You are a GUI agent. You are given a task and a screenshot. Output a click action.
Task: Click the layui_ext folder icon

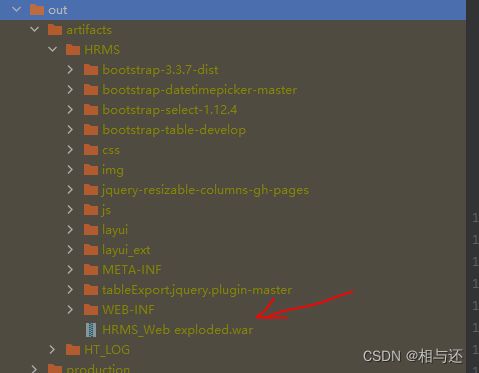pyautogui.click(x=91, y=250)
